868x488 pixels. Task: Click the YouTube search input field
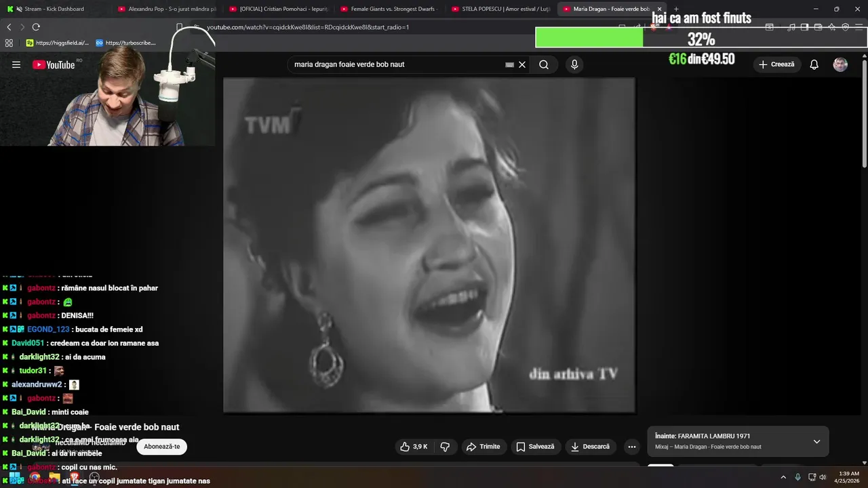397,64
